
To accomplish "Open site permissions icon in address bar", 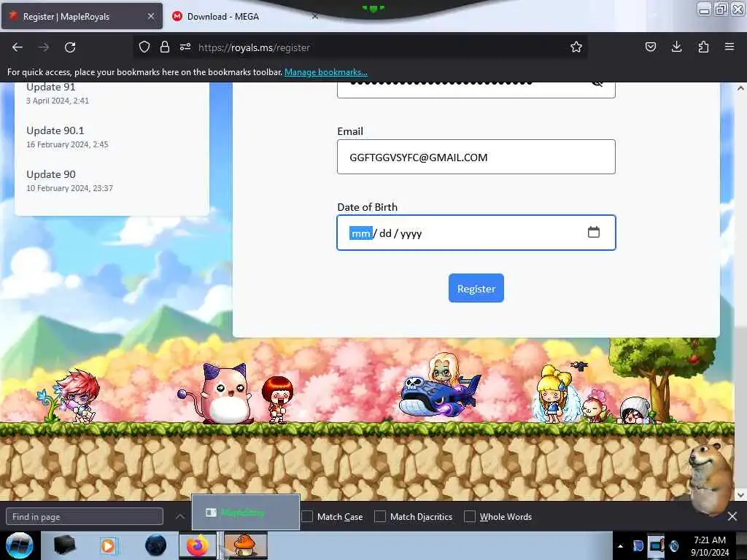I will 185,47.
